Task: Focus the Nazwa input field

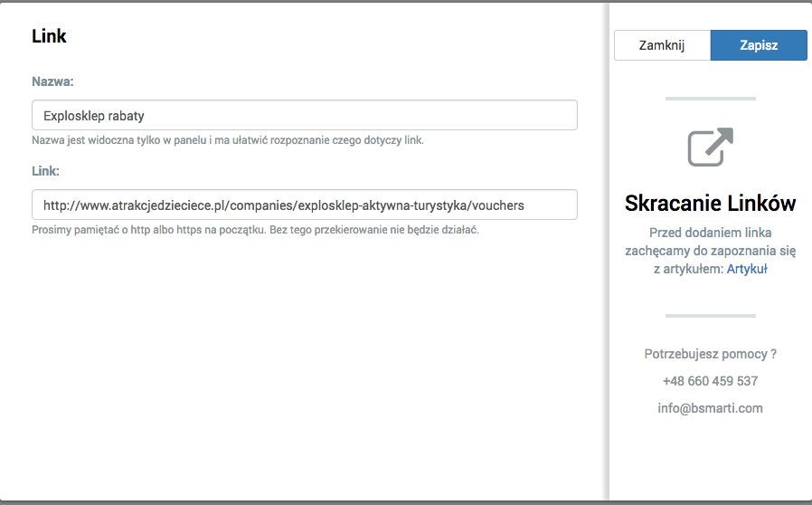Action: pyautogui.click(x=305, y=115)
